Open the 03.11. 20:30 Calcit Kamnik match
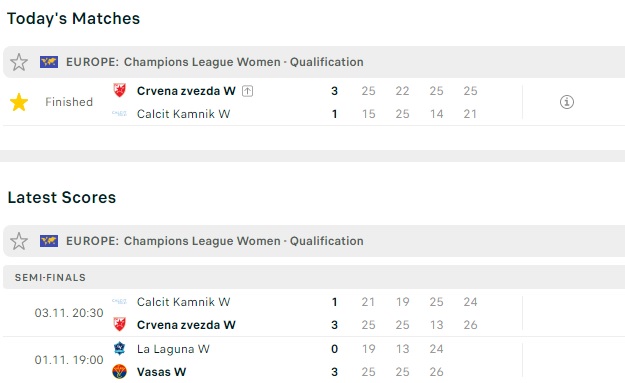This screenshot has width=625, height=383. point(263,313)
